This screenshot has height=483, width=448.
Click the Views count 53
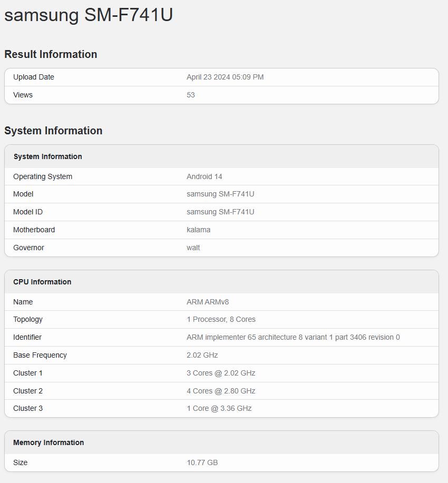tap(191, 95)
